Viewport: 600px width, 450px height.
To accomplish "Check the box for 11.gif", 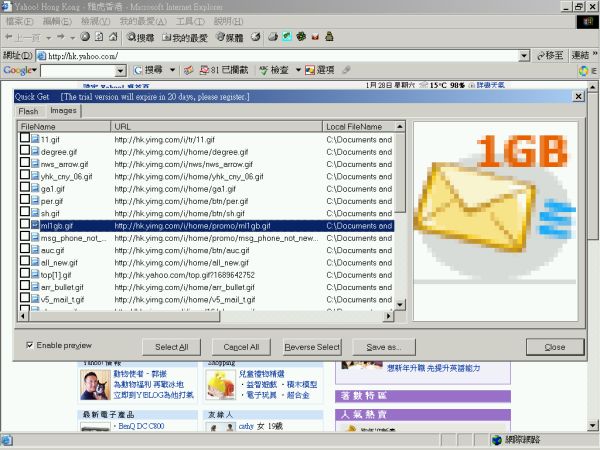I will coord(25,138).
